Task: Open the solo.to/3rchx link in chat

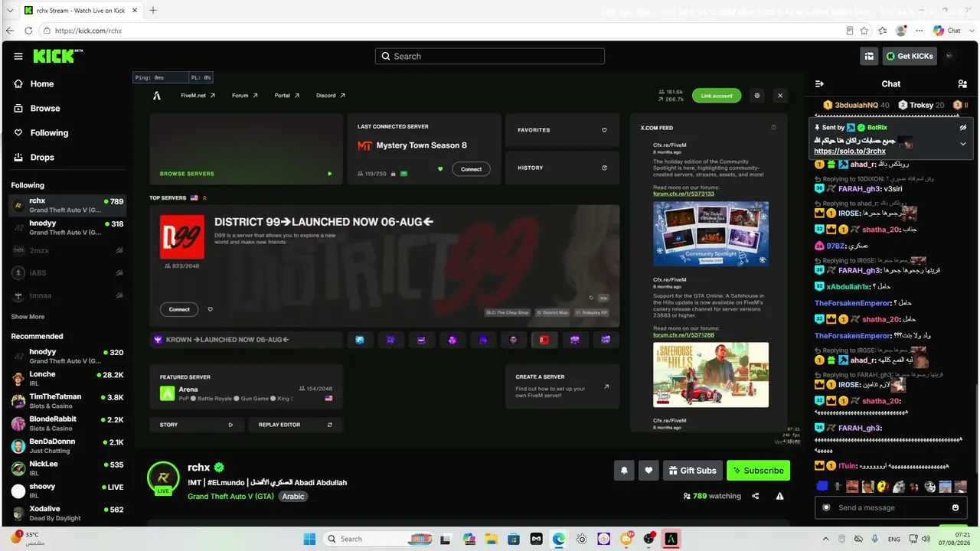Action: (x=850, y=152)
